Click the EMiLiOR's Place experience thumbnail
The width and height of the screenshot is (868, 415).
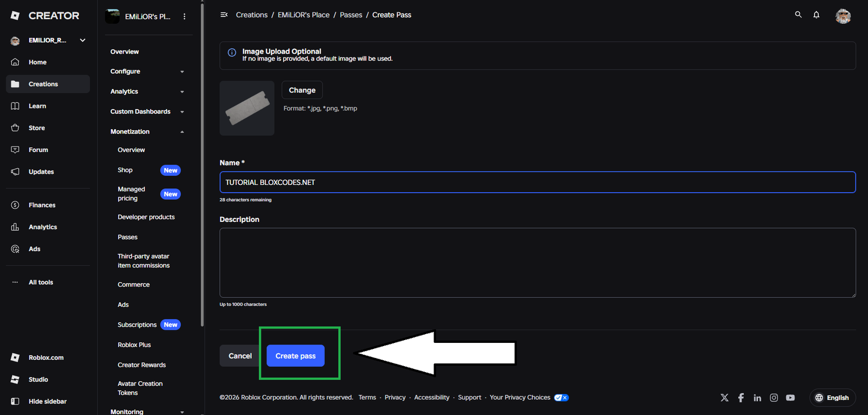(x=112, y=16)
